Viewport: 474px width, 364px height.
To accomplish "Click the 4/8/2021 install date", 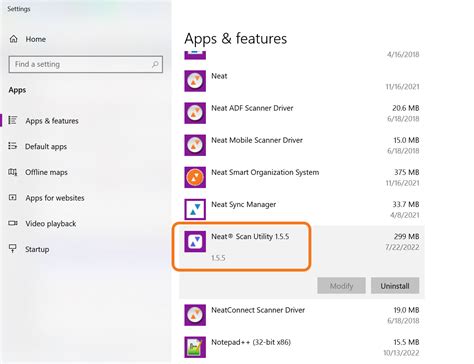I will pyautogui.click(x=404, y=215).
